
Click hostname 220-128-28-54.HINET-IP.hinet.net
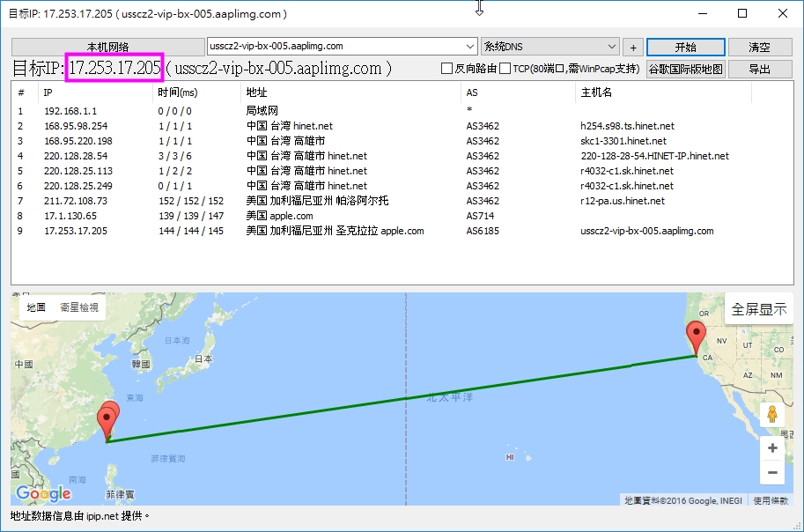(x=654, y=156)
